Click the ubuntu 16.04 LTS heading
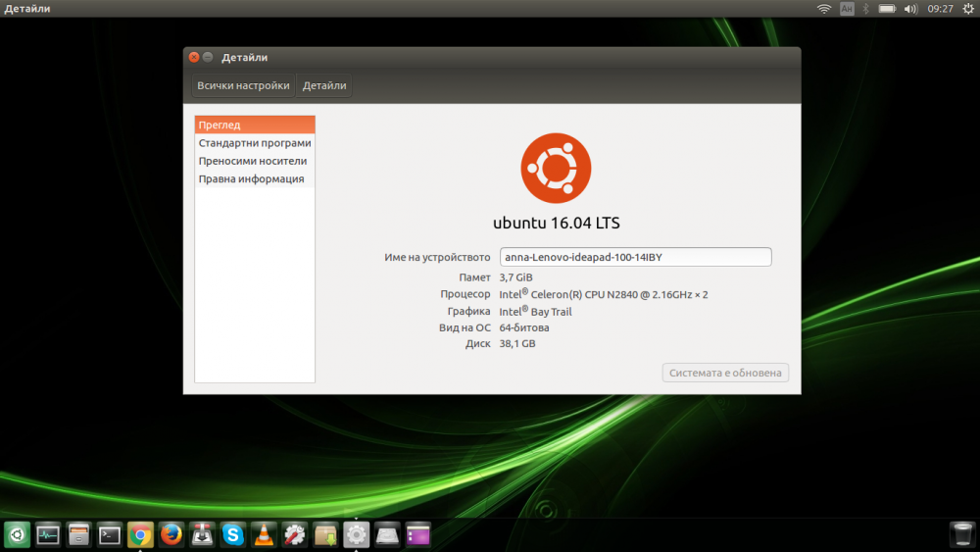This screenshot has height=552, width=980. click(x=557, y=223)
